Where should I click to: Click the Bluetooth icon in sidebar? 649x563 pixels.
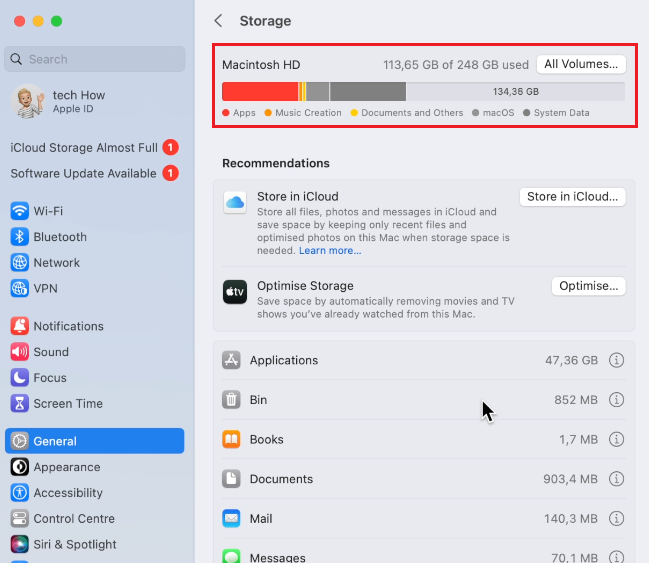coord(19,237)
